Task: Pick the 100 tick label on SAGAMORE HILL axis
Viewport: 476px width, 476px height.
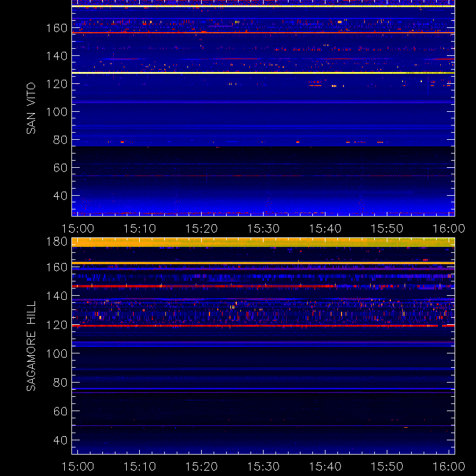Action: (57, 353)
